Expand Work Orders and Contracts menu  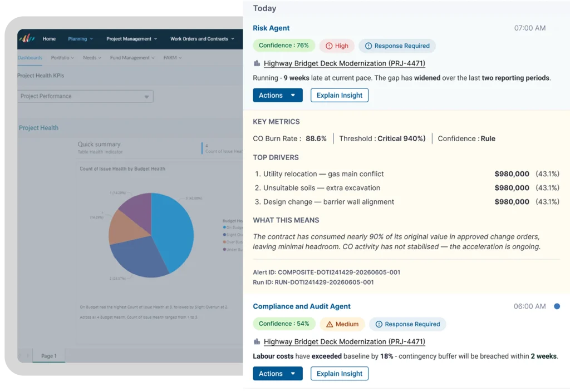pos(202,39)
